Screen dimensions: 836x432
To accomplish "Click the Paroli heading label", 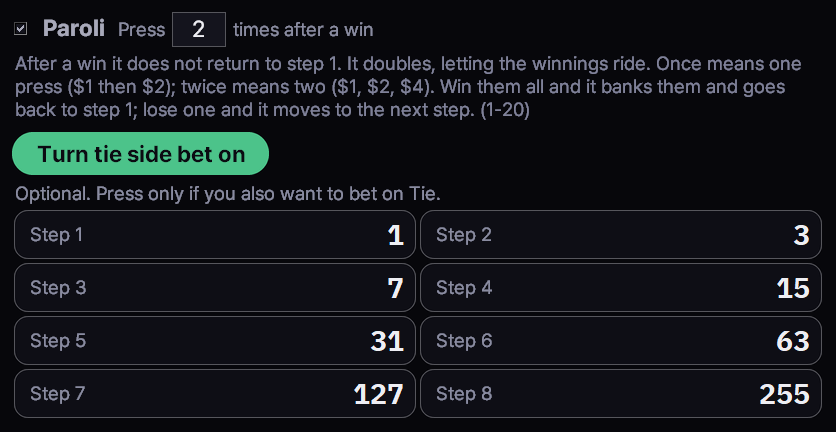I will tap(74, 29).
